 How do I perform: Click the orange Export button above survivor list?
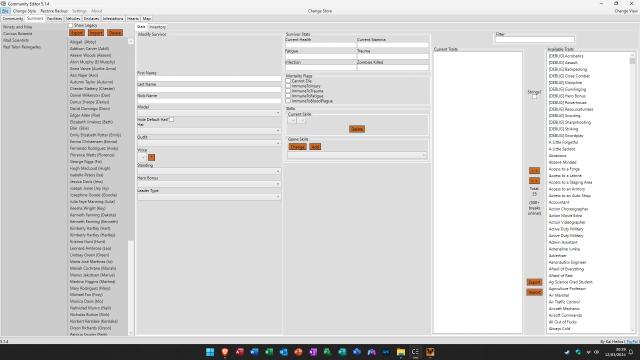click(x=77, y=33)
